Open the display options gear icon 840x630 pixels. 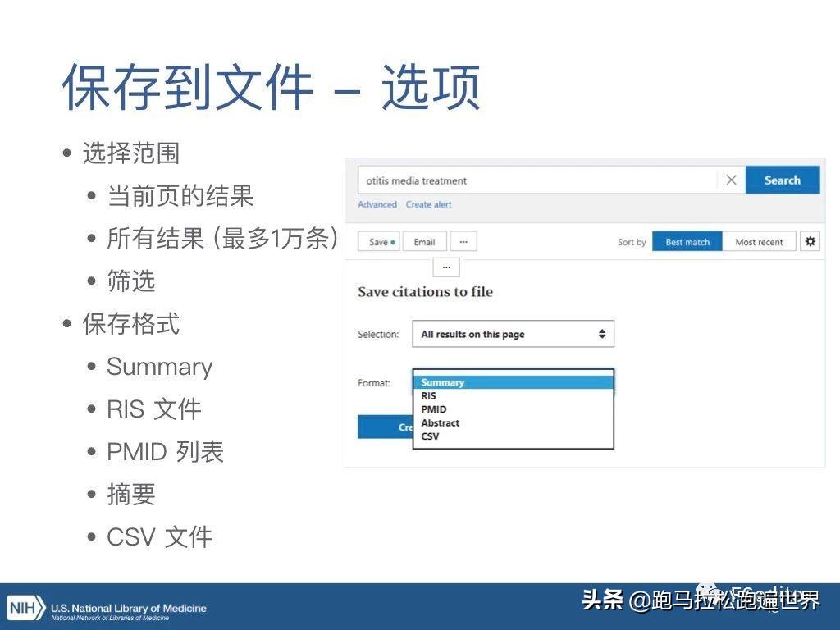(x=810, y=240)
